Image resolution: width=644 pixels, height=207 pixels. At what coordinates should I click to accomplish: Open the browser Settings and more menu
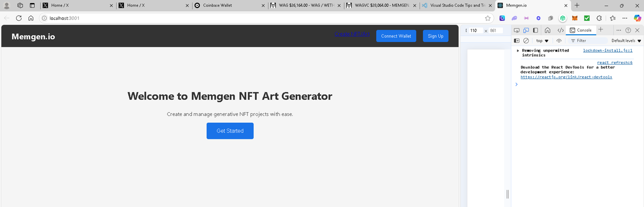[625, 18]
